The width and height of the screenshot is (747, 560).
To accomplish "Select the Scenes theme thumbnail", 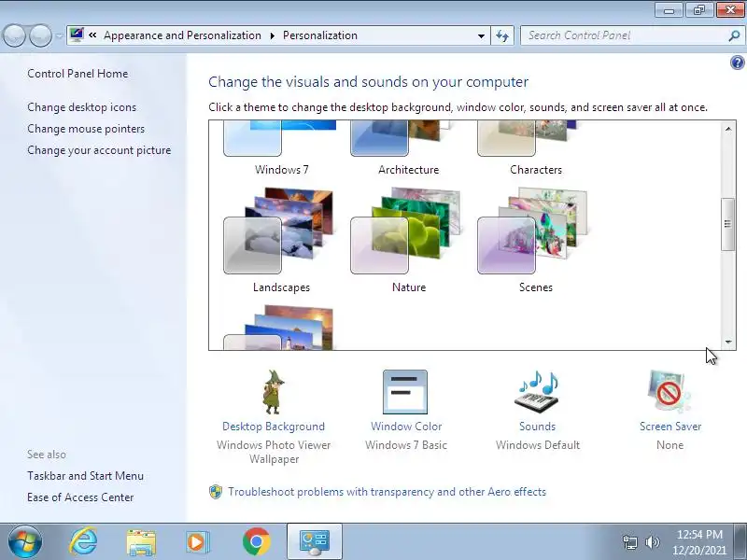I will [533, 231].
